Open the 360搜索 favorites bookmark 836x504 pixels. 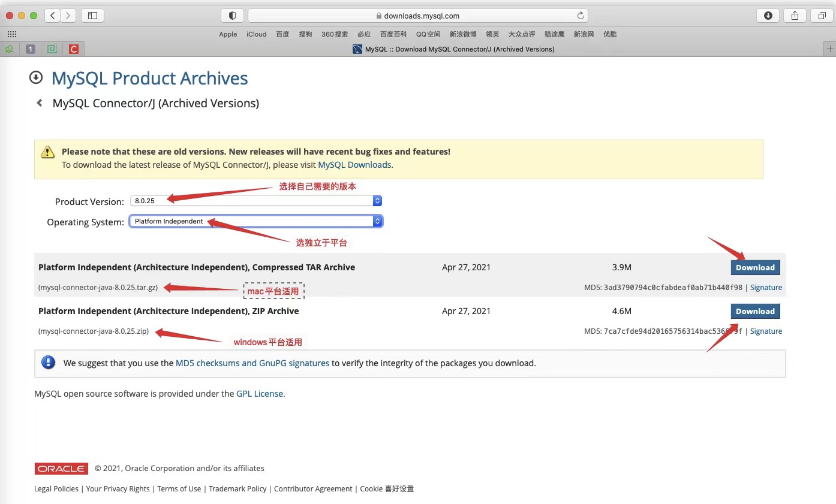[x=335, y=34]
